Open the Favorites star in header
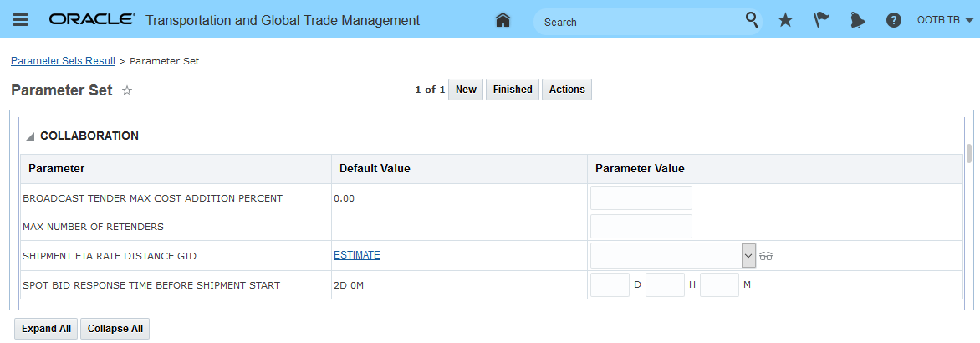This screenshot has height=343, width=980. pyautogui.click(x=785, y=20)
